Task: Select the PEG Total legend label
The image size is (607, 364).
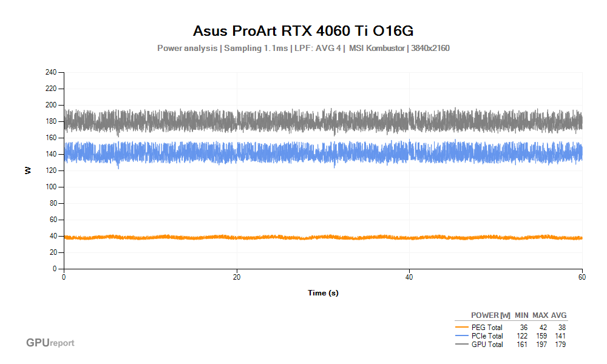Action: point(487,328)
